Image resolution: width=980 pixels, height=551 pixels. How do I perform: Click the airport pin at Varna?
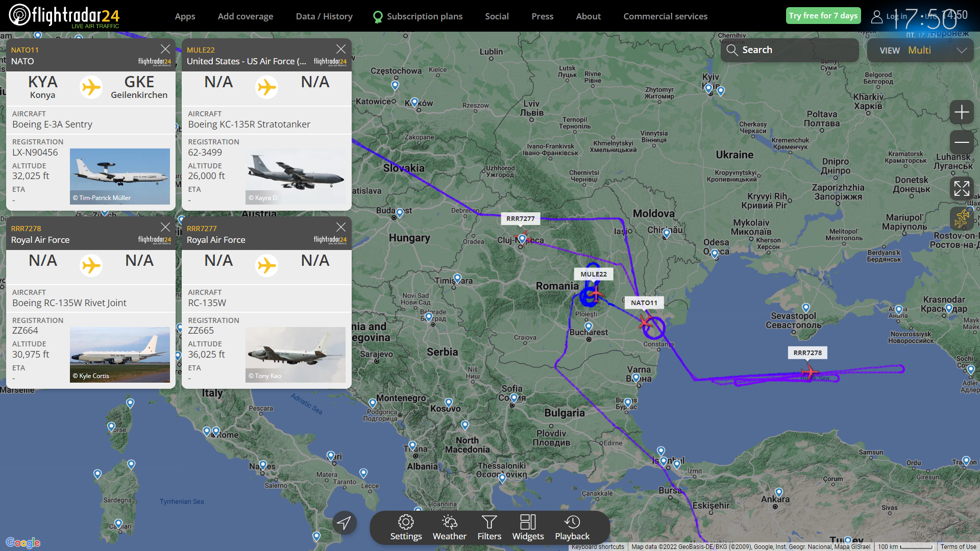(x=636, y=378)
